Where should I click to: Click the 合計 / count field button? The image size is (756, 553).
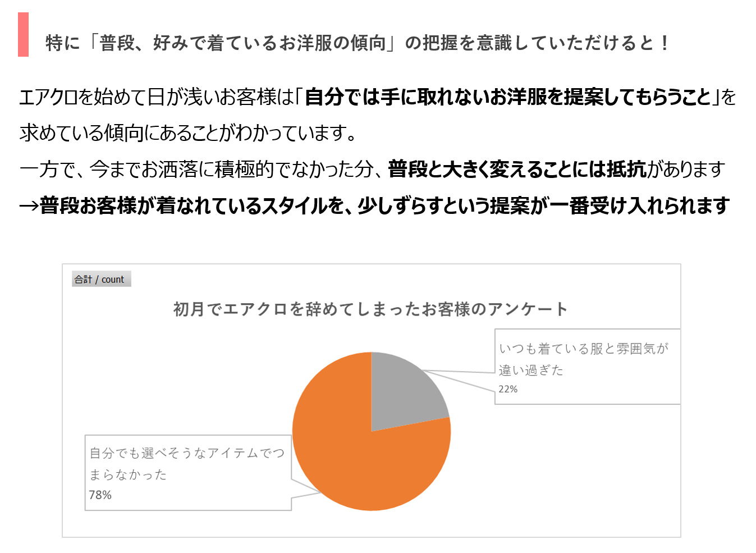click(101, 279)
